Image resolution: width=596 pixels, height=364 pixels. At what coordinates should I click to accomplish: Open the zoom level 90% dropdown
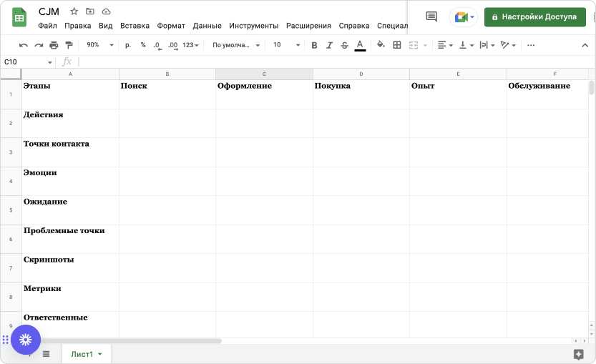point(99,45)
